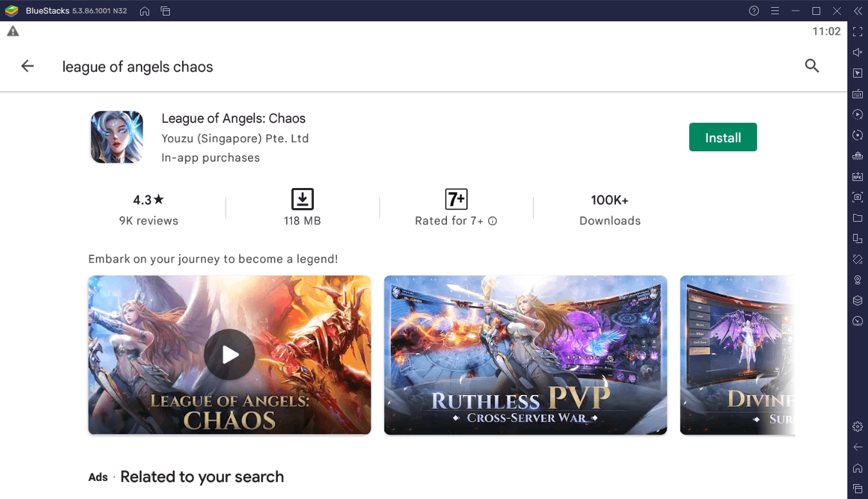Screen dimensions: 868x499
Task: Mute the volume from the sidebar
Action: [x=858, y=52]
